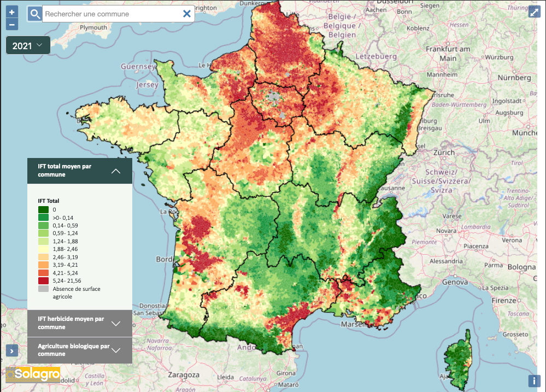Click the grey Absence de surface agricole swatch
Screen dimensions: 546x392
click(43, 289)
